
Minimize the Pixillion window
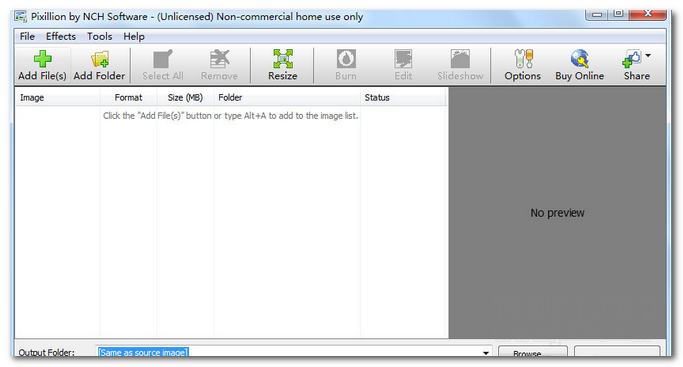tap(597, 14)
